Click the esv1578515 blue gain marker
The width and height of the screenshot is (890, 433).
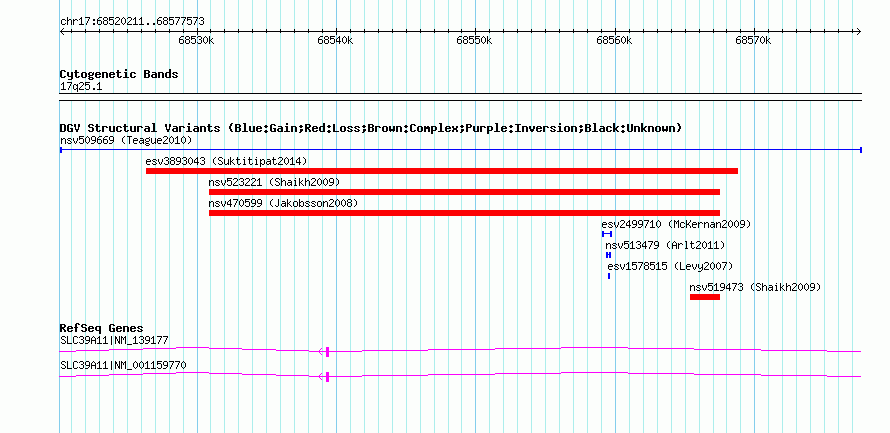click(x=609, y=276)
